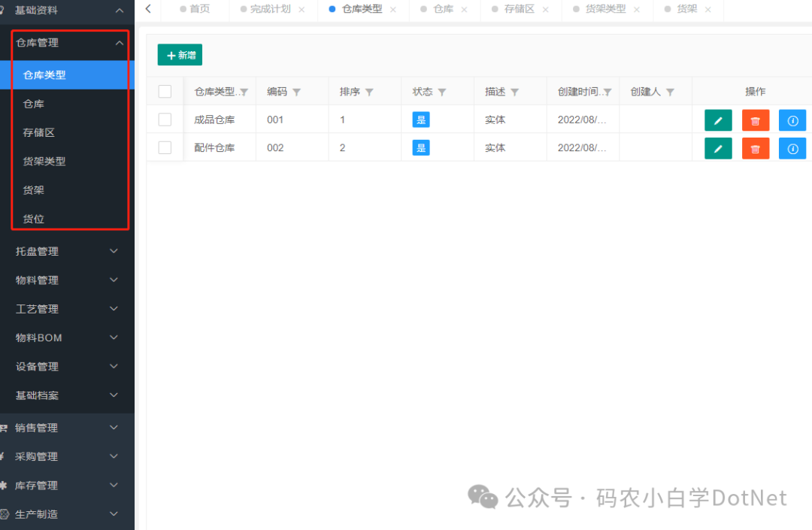Open the 状态 column filter dropdown
This screenshot has height=530, width=812.
point(440,91)
